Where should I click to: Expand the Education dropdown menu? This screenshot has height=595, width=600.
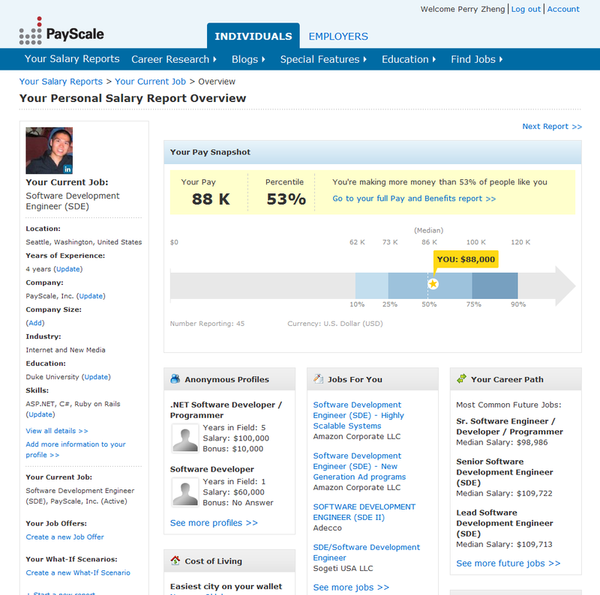409,59
